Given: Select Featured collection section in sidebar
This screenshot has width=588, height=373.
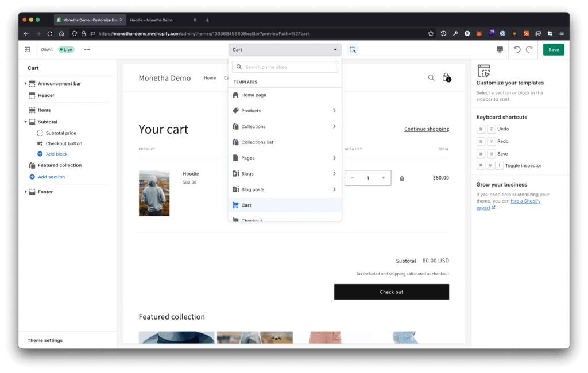Looking at the screenshot, I should (59, 165).
